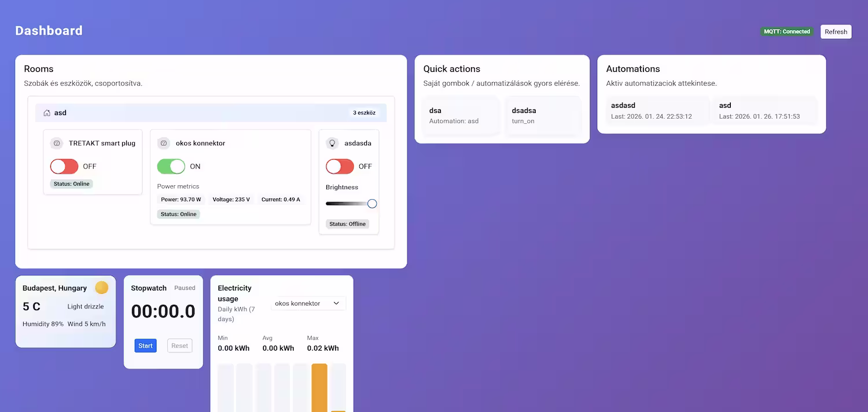This screenshot has height=412, width=868.
Task: Turn on the TRETAKT smart plug toggle
Action: (x=64, y=166)
